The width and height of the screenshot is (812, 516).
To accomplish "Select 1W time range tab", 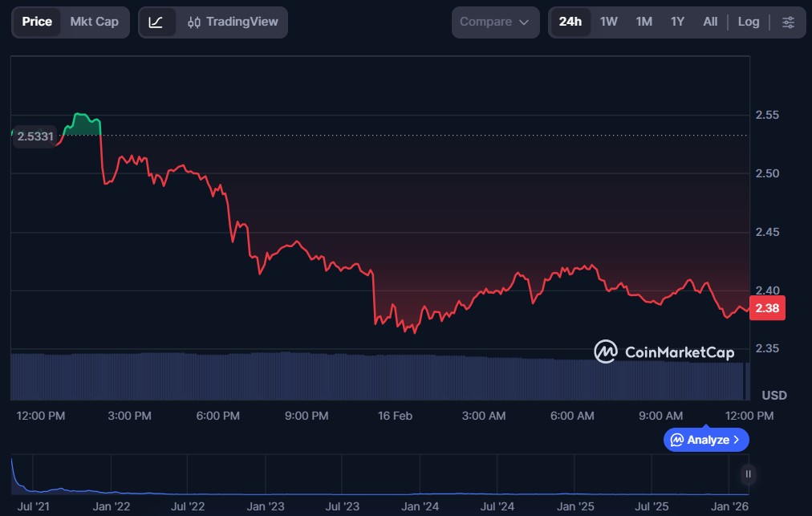I will (609, 22).
